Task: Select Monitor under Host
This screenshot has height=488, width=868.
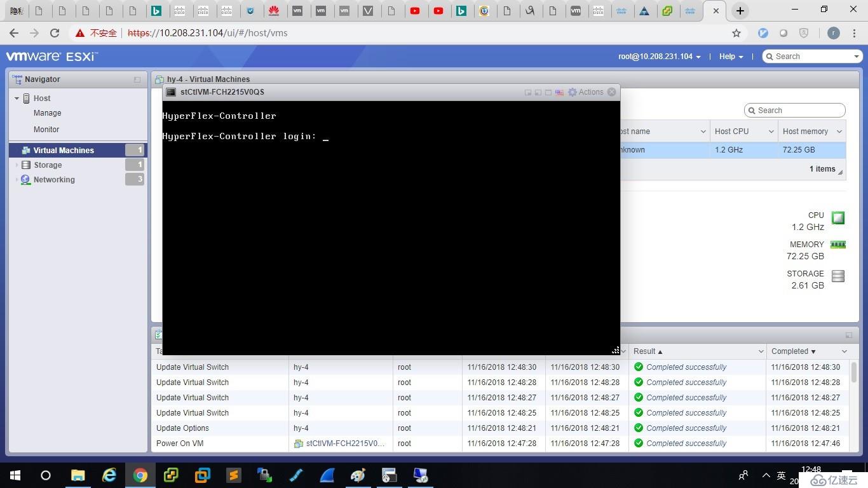Action: 46,130
